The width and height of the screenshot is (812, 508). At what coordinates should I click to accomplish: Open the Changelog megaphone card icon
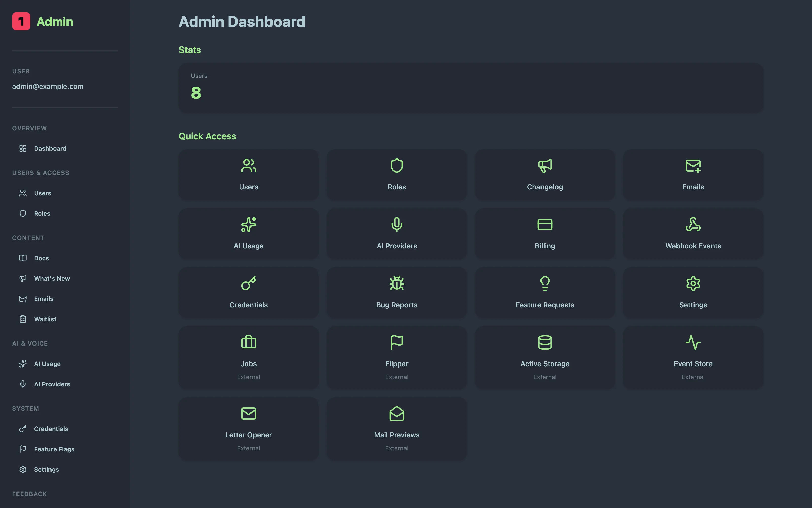pos(545,166)
